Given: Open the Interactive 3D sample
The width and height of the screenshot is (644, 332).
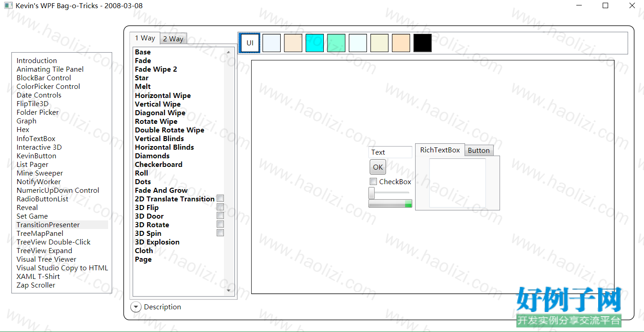Looking at the screenshot, I should click(39, 147).
